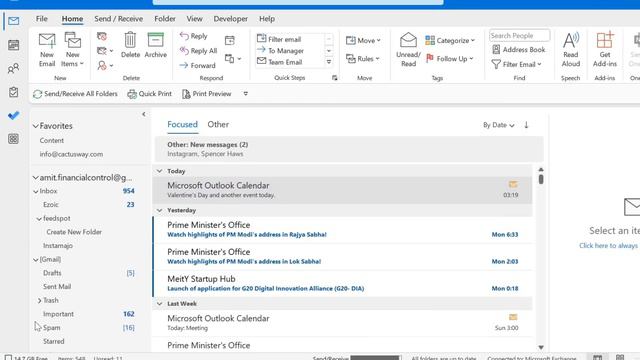Reverse sort order arrow
Screen dimensions: 640x360
click(x=526, y=125)
